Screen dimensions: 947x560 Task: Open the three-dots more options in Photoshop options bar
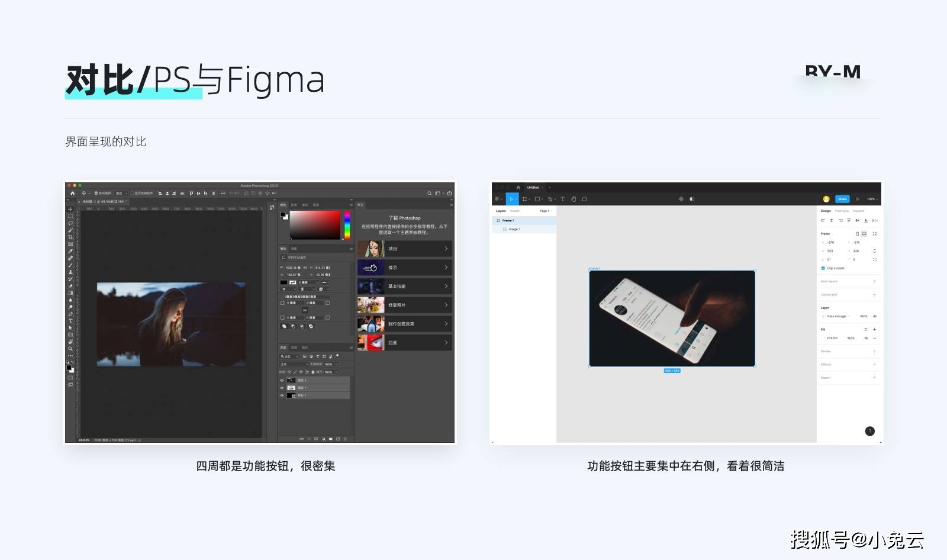223,193
